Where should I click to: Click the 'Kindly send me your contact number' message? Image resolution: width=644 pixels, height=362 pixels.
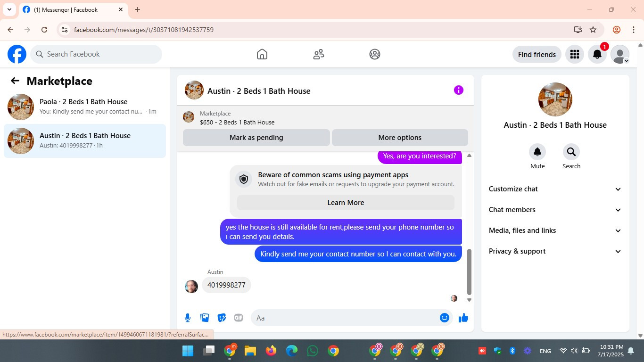pos(358,254)
